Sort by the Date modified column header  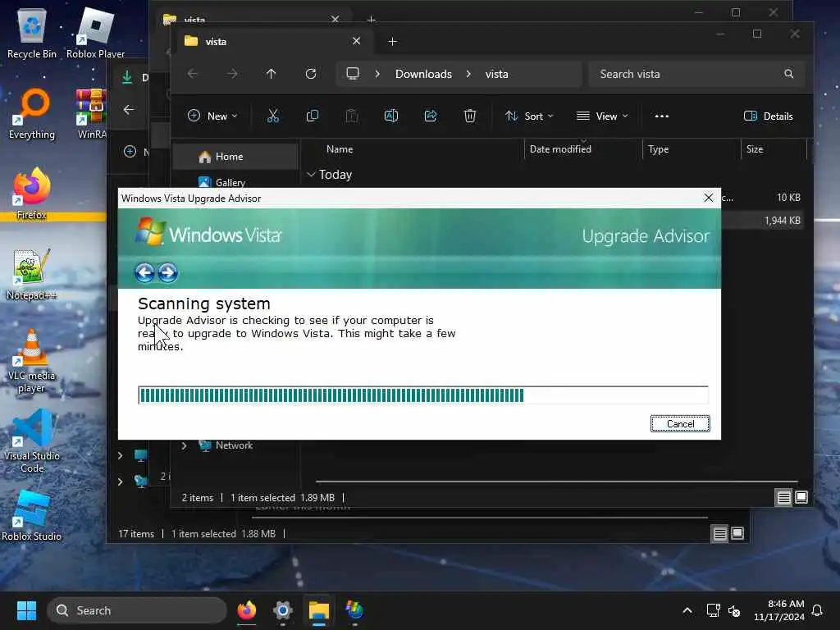[560, 149]
